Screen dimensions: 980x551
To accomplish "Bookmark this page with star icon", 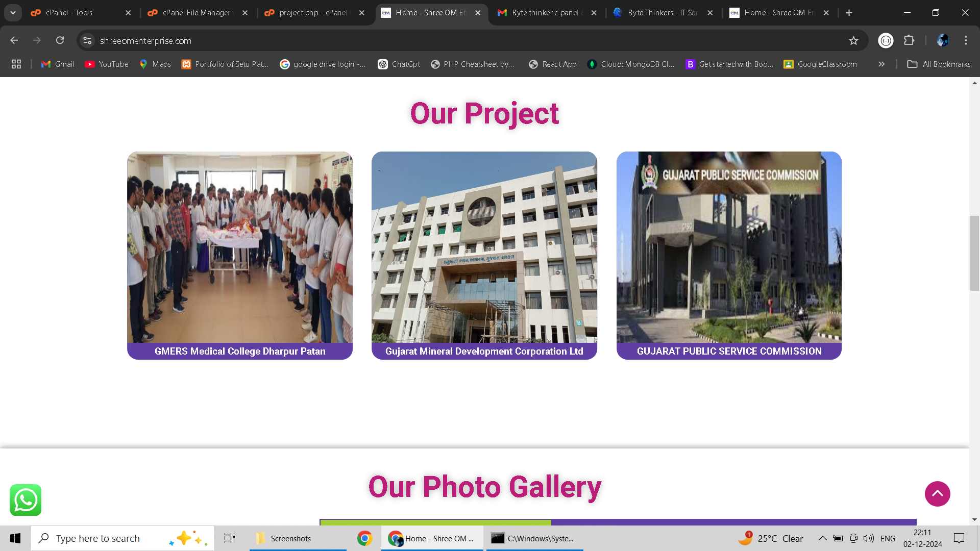I will (x=853, y=40).
